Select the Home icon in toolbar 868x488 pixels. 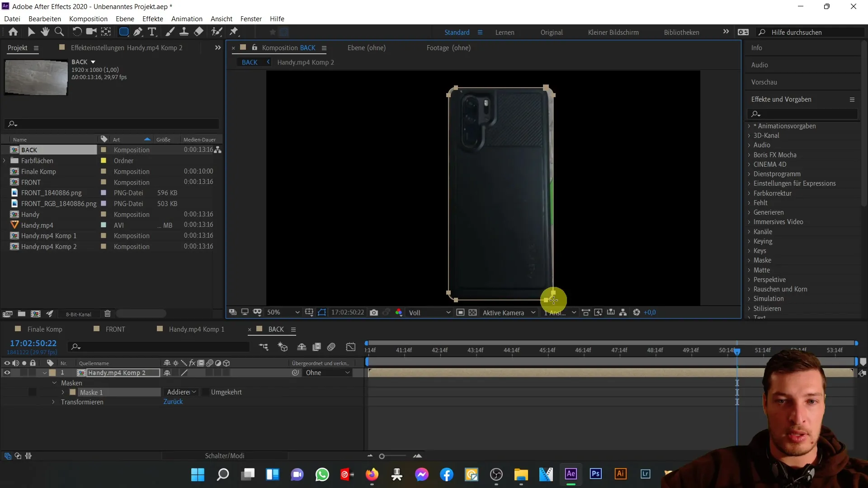[x=13, y=32]
